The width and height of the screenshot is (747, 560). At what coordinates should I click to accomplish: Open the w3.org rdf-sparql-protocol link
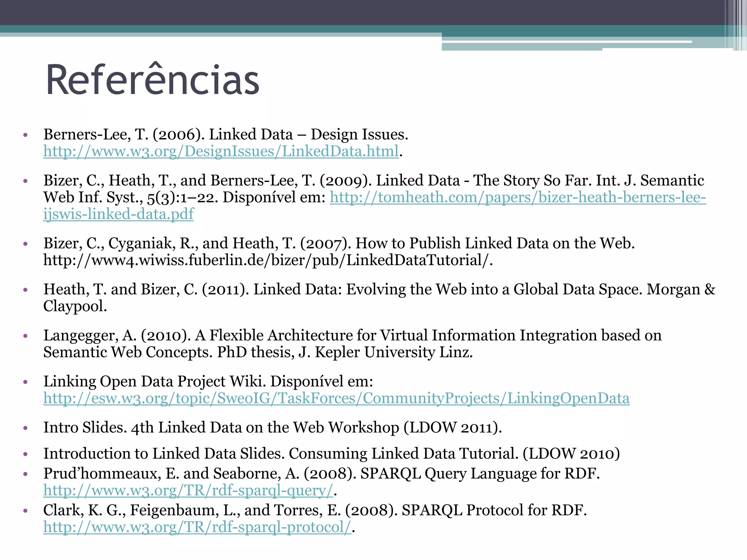pyautogui.click(x=197, y=527)
